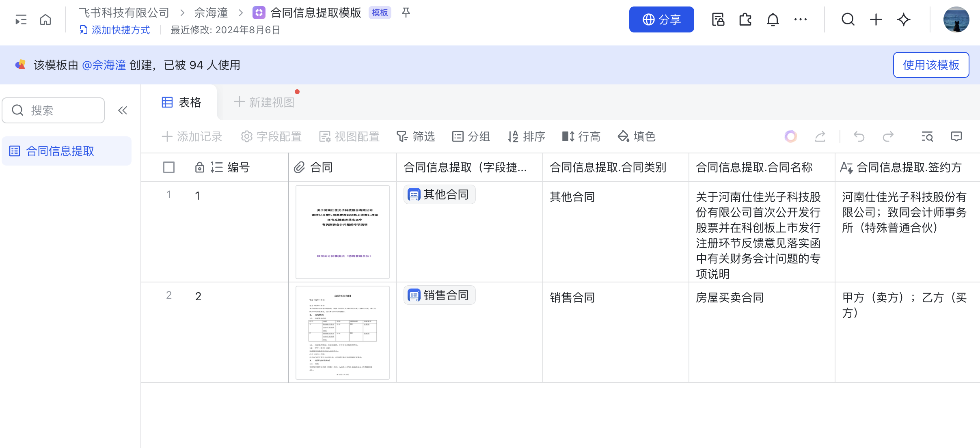The image size is (980, 448).
Task: Click the home icon
Action: [45, 19]
